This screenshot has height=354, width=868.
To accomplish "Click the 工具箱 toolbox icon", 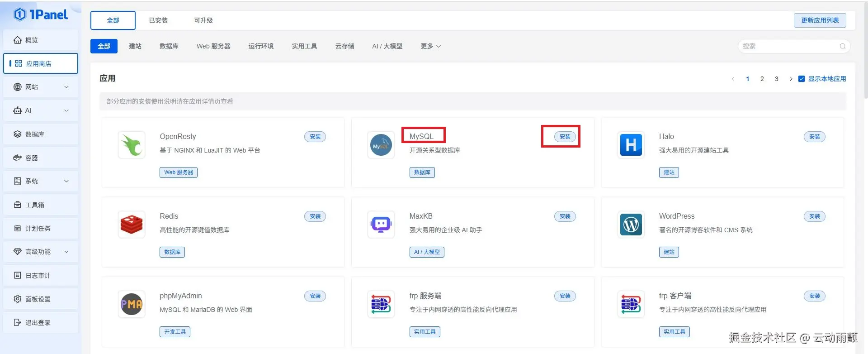I will (x=18, y=205).
